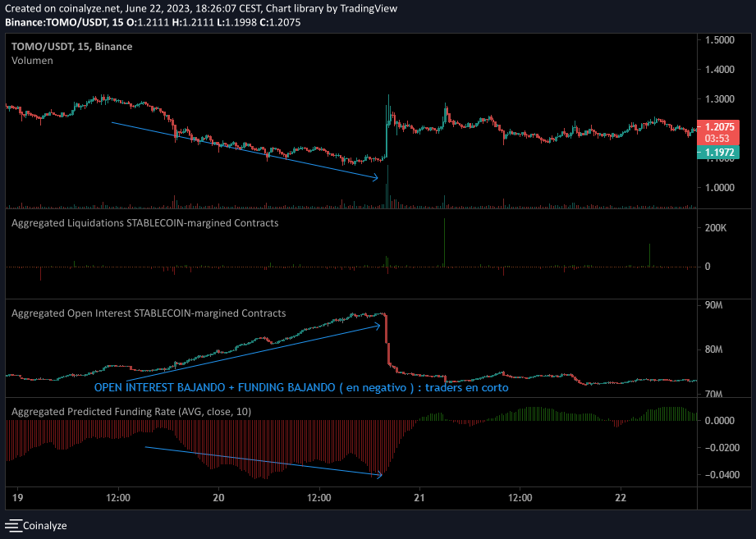Select the Aggregated Predicted Funding Rate title
Image resolution: width=756 pixels, height=539 pixels.
[x=131, y=411]
